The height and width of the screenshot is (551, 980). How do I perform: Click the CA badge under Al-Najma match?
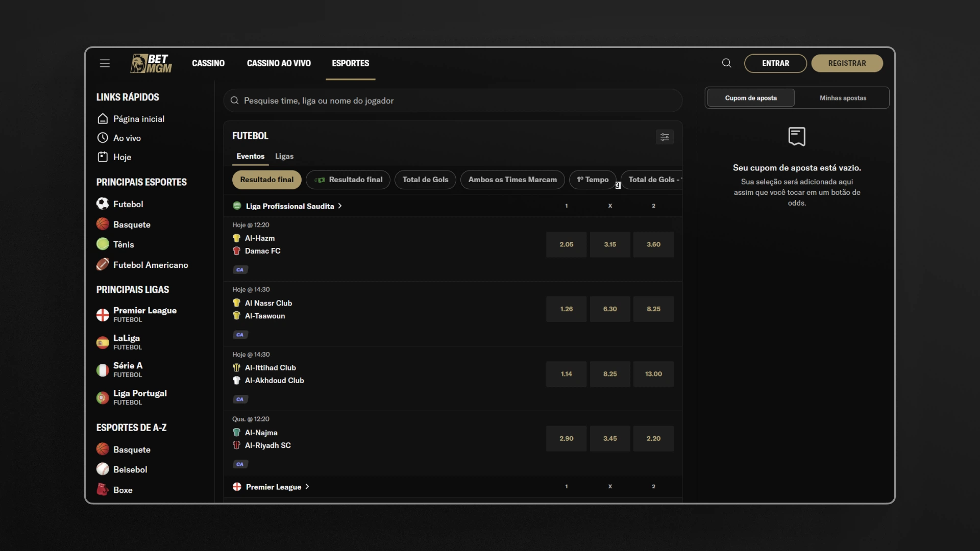pos(240,464)
